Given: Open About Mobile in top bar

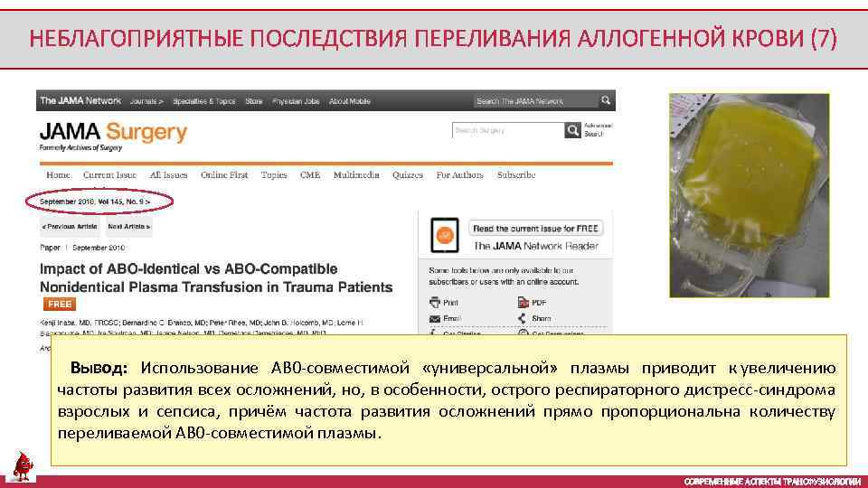Looking at the screenshot, I should [349, 101].
